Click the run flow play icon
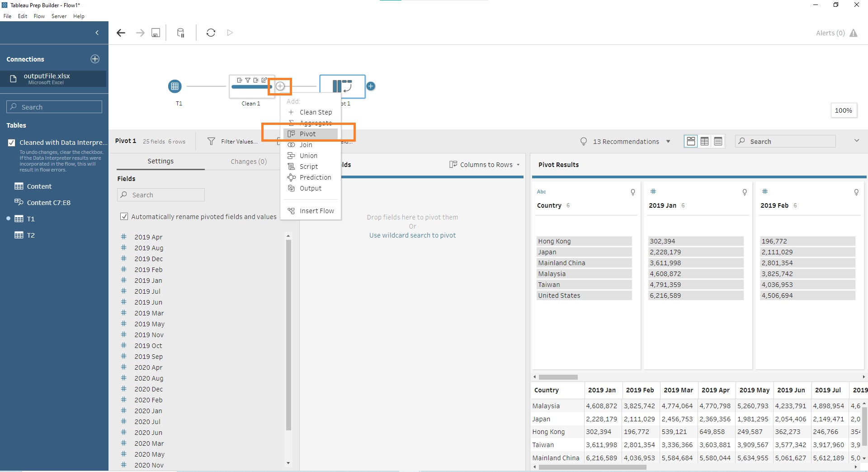The width and height of the screenshot is (868, 472). coord(230,33)
